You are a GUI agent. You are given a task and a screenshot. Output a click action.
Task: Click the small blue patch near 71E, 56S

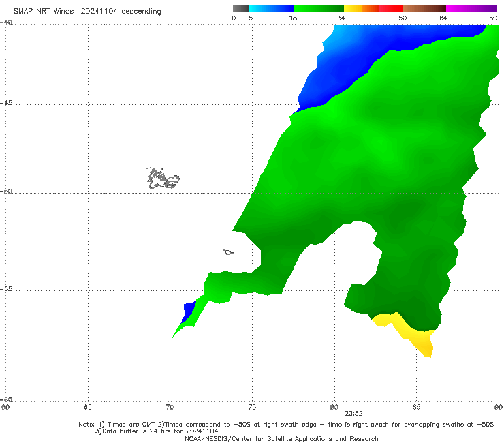[x=188, y=311]
